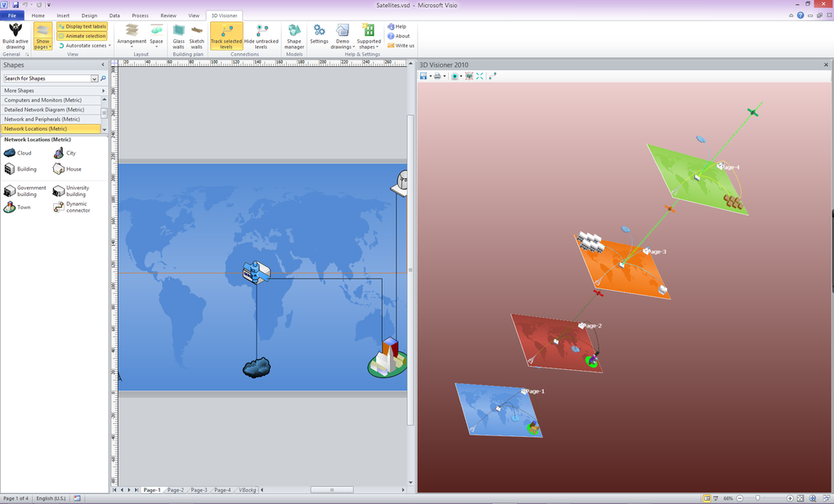Switch to the Review ribbon tab
Viewport: 834px width, 504px height.
pyautogui.click(x=168, y=16)
